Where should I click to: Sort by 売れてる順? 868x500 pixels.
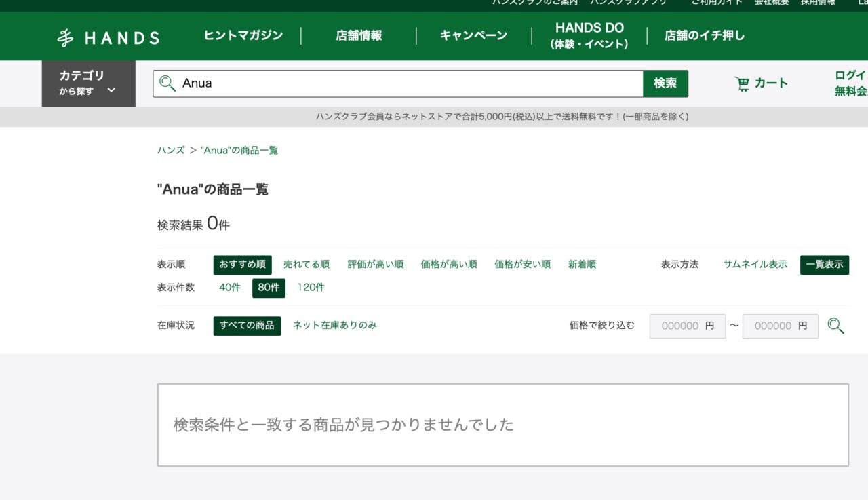pos(307,265)
